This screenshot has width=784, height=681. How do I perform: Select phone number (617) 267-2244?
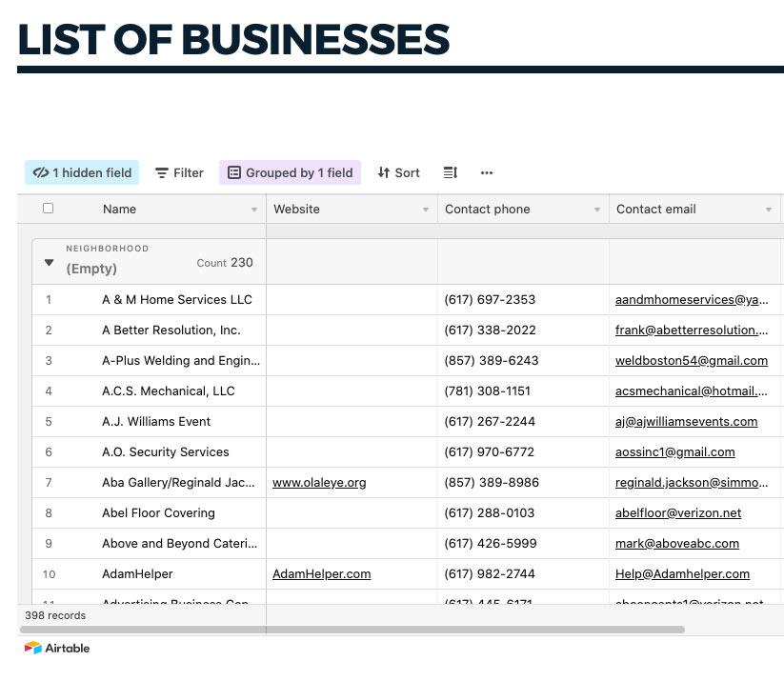490,422
